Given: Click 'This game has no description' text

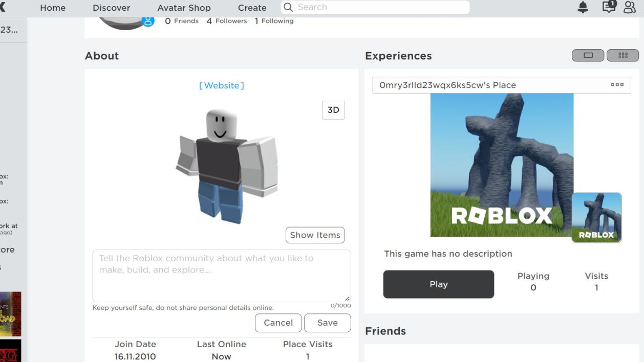Looking at the screenshot, I should pos(448,254).
